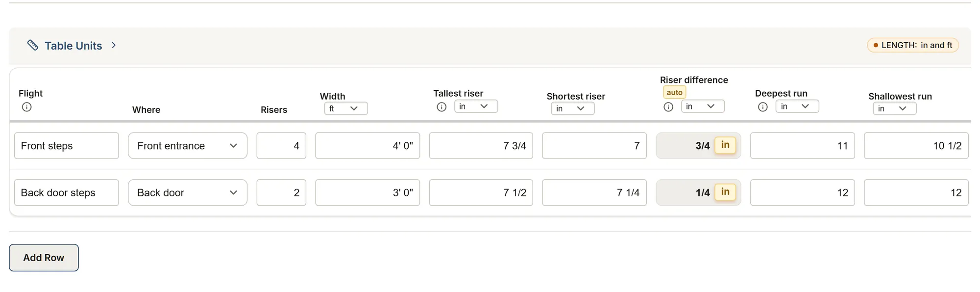Expand the Table Units chevron
This screenshot has width=980, height=292.
[x=114, y=45]
